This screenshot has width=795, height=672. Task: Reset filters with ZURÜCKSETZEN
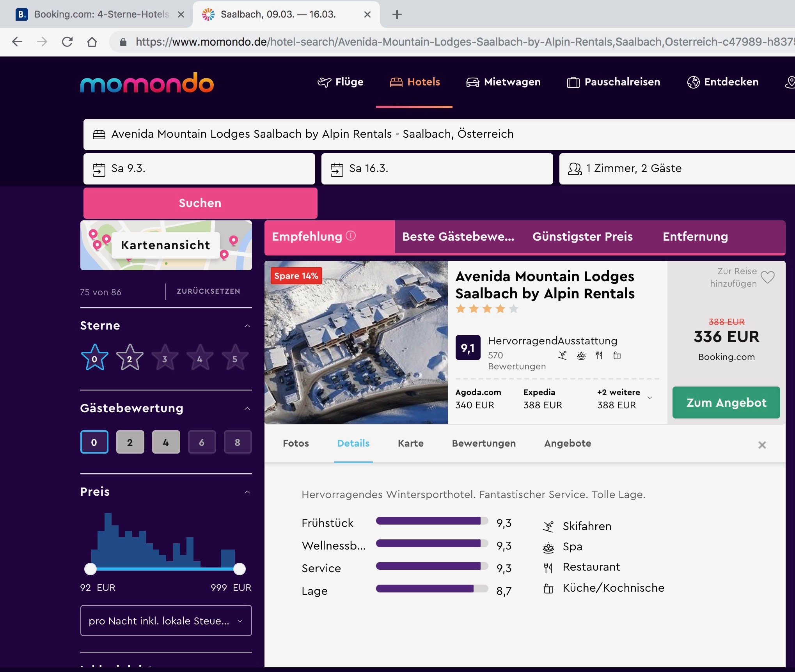point(208,291)
